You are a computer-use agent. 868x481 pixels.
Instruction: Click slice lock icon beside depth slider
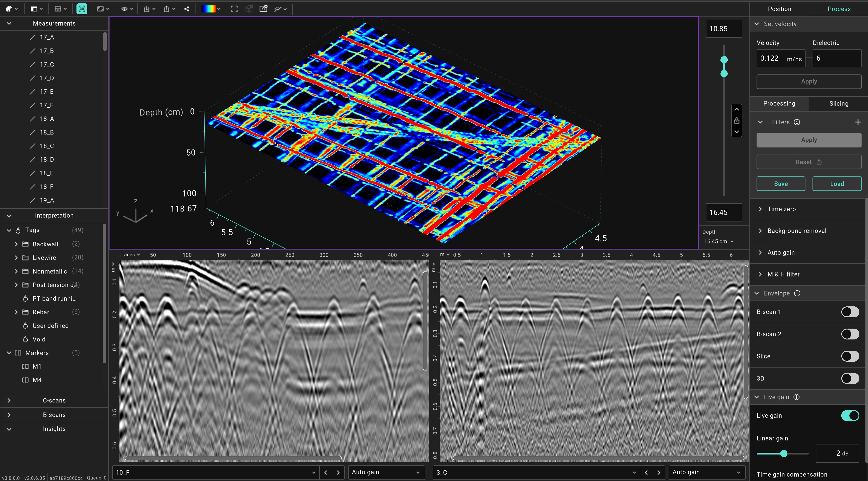(737, 120)
